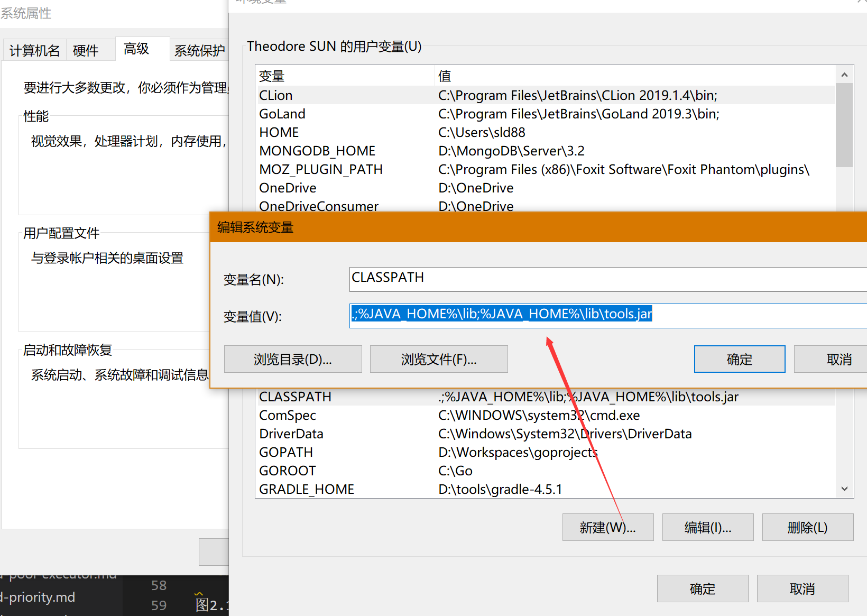The height and width of the screenshot is (616, 867).
Task: Click the 浏览目录(D)... button
Action: pyautogui.click(x=293, y=360)
